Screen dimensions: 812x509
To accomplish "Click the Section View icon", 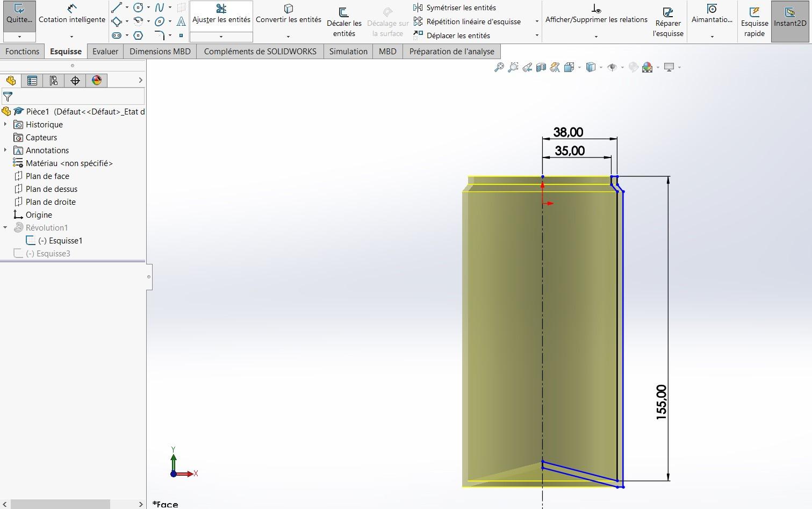I will point(541,67).
